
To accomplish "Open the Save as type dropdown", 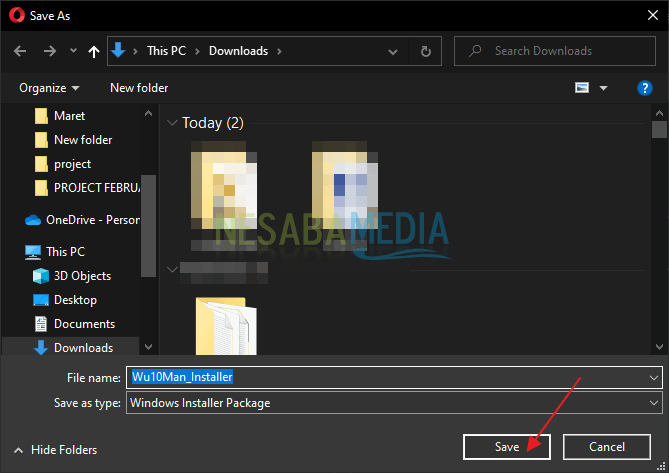I will tap(654, 403).
